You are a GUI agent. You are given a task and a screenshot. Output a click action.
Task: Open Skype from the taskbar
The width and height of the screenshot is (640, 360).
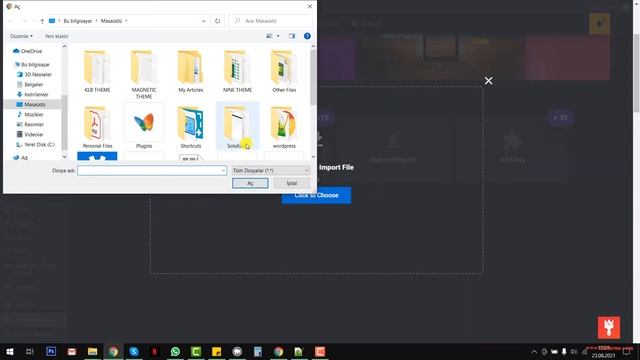point(134,351)
